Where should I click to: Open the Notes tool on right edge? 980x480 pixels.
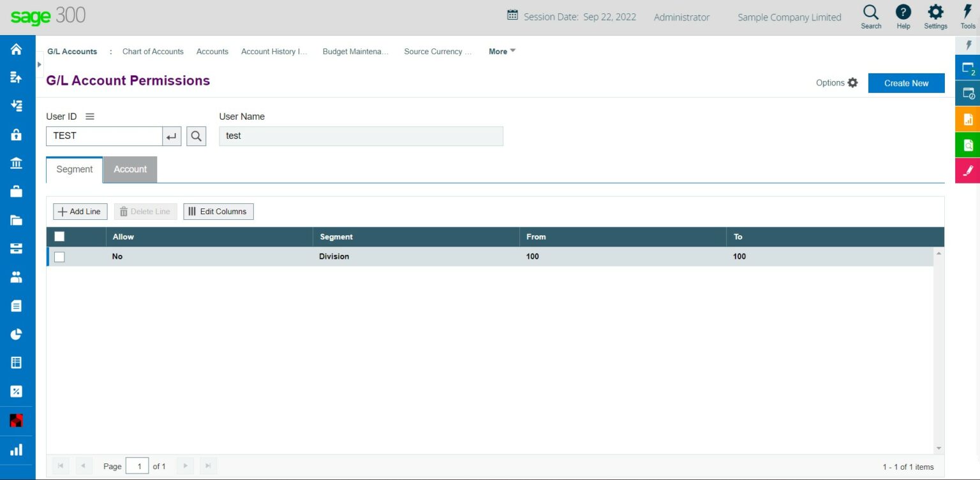pyautogui.click(x=968, y=171)
